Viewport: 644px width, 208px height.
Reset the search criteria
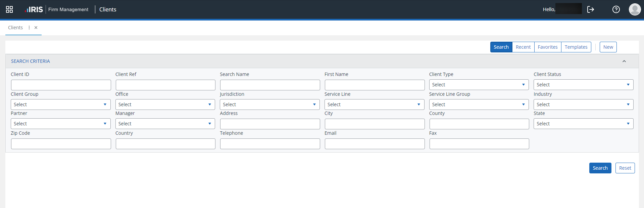625,168
